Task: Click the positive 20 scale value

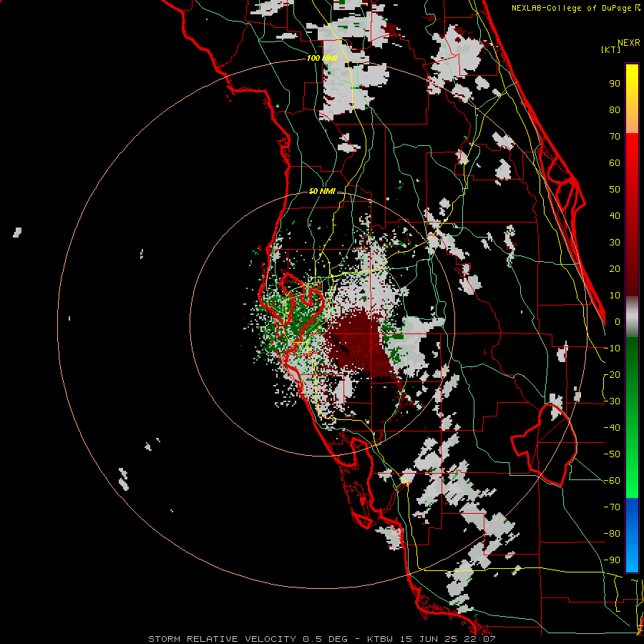Action: click(x=615, y=268)
